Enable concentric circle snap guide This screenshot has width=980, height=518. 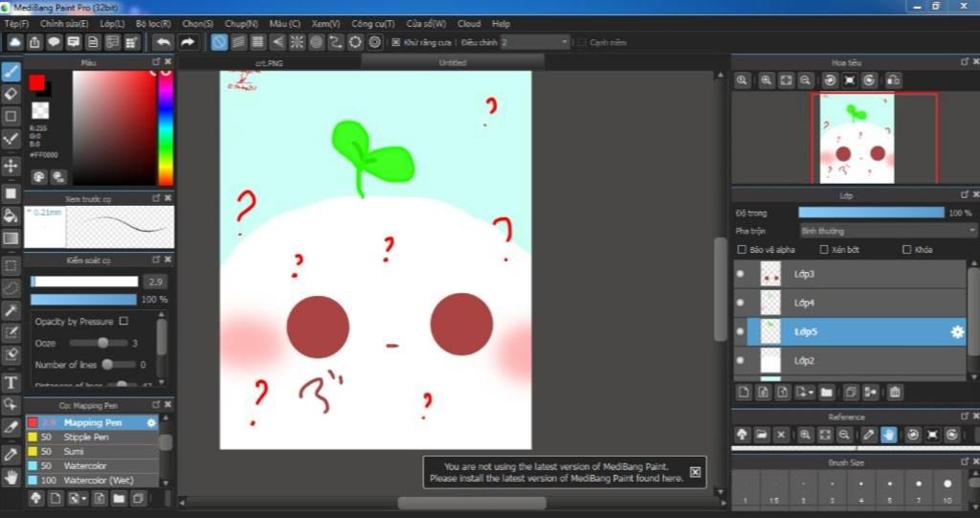(x=316, y=42)
